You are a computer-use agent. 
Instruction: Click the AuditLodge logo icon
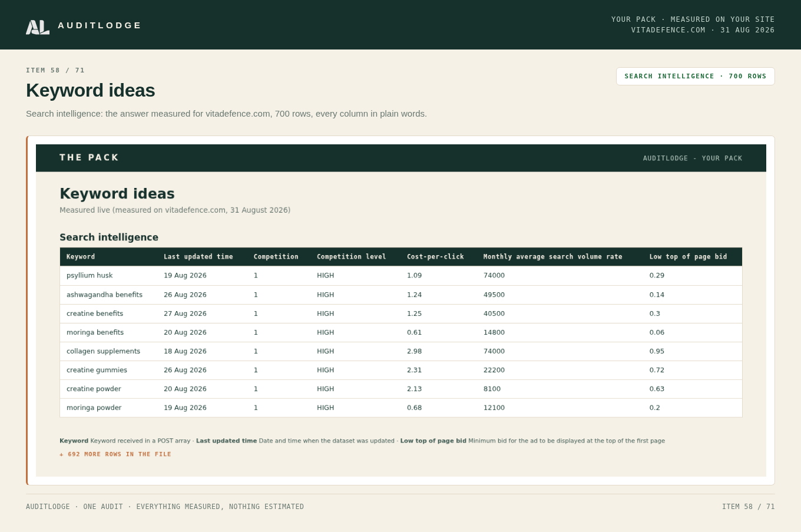(x=38, y=27)
